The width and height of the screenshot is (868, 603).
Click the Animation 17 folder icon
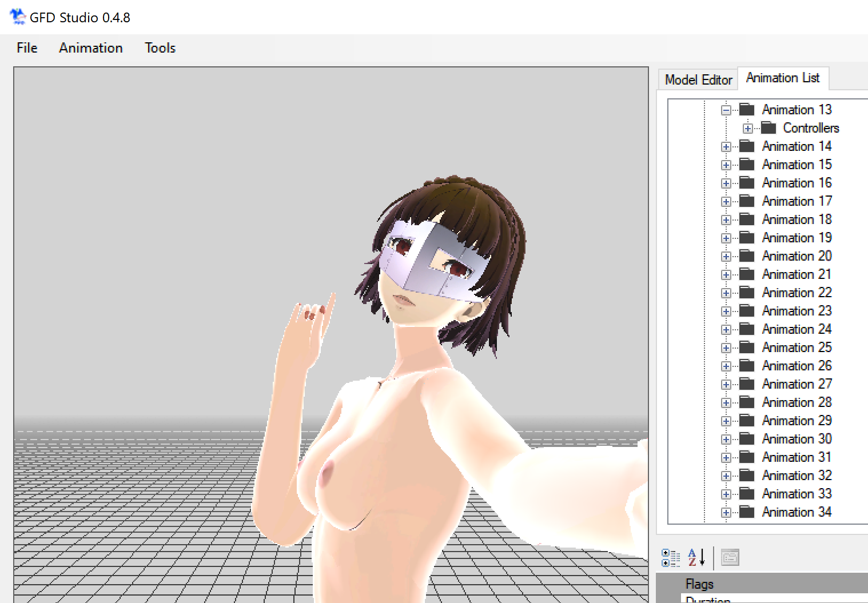(x=747, y=201)
